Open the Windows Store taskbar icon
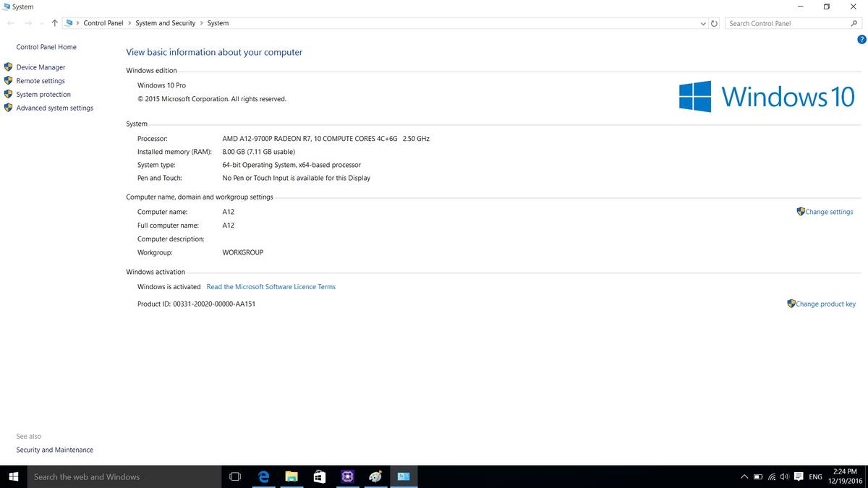The width and height of the screenshot is (868, 488). [320, 477]
